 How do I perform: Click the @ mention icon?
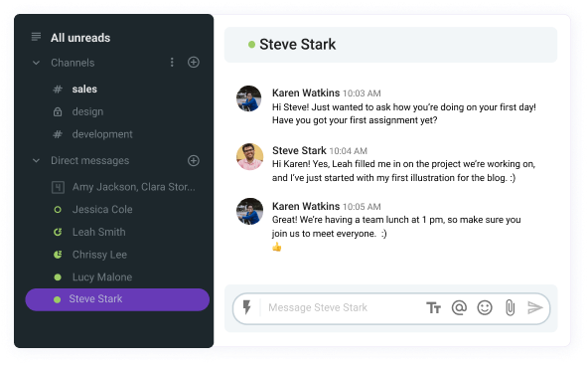pyautogui.click(x=459, y=307)
